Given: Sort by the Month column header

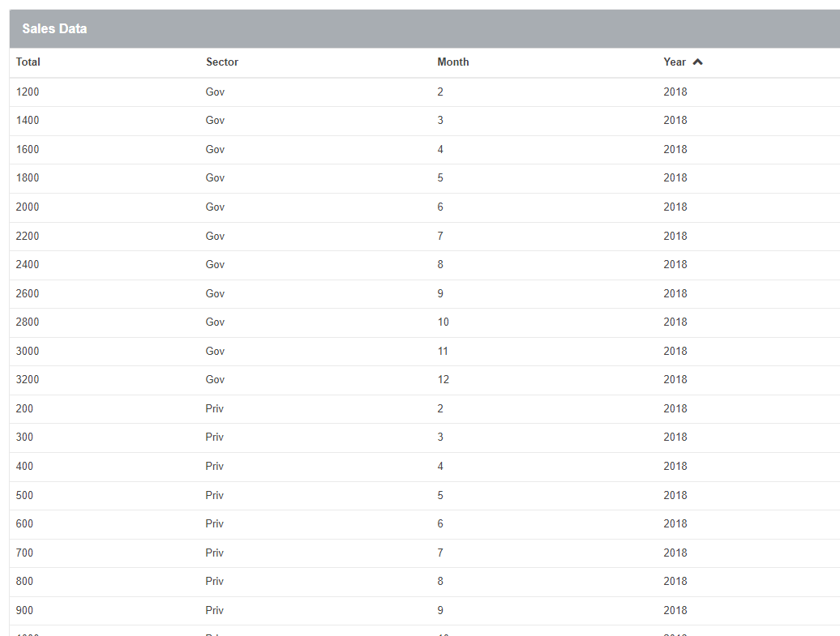Looking at the screenshot, I should [x=453, y=62].
